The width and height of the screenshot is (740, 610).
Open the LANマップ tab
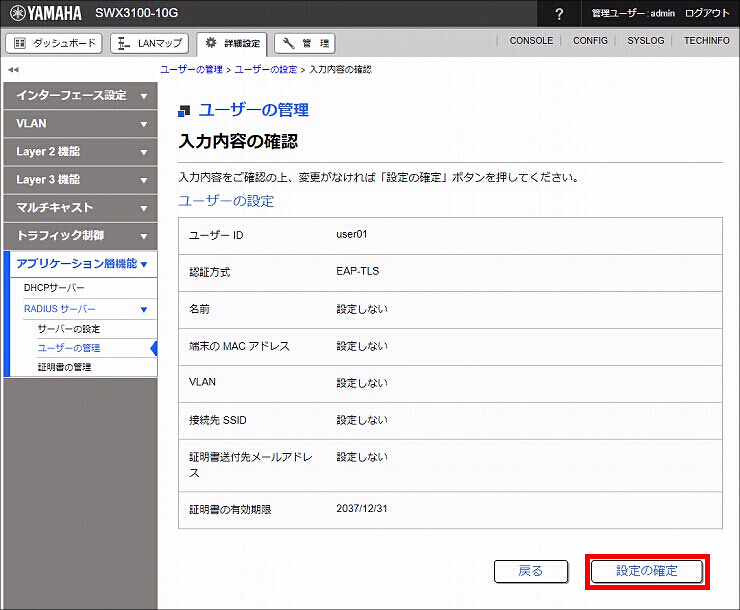click(x=149, y=43)
